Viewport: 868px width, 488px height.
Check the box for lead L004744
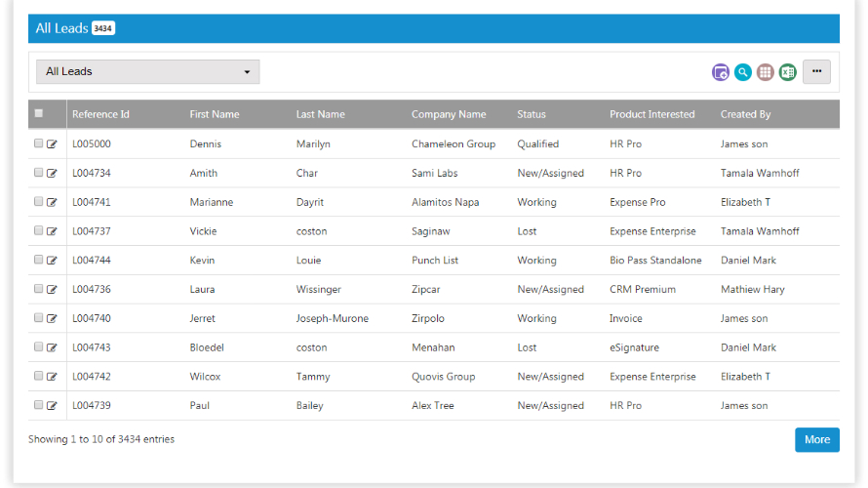tap(38, 260)
